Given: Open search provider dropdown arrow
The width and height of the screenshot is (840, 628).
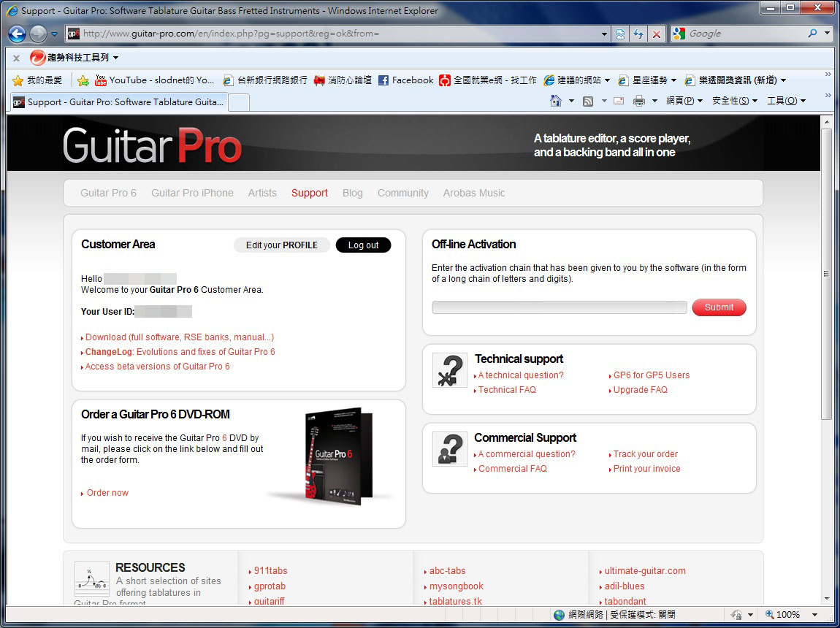Looking at the screenshot, I should (827, 33).
